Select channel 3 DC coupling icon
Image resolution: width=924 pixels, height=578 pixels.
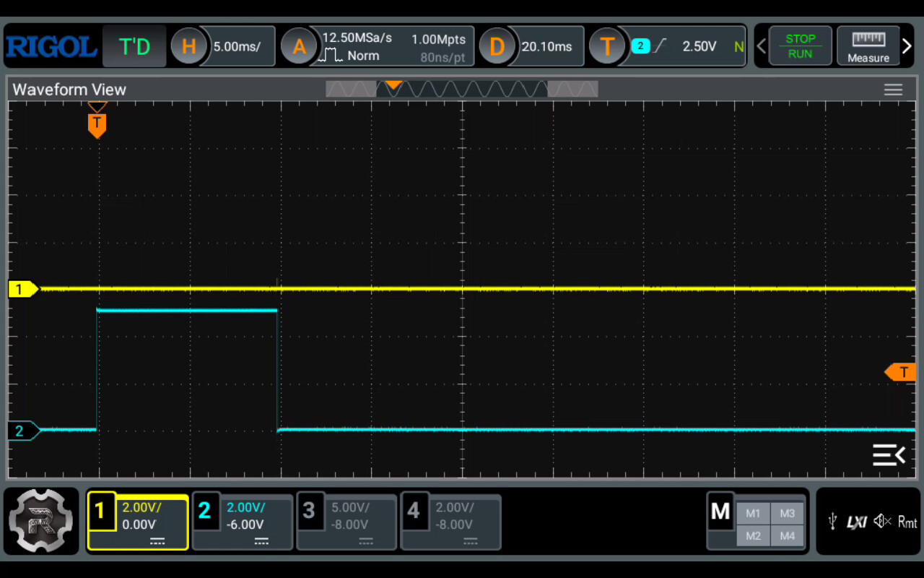click(366, 541)
